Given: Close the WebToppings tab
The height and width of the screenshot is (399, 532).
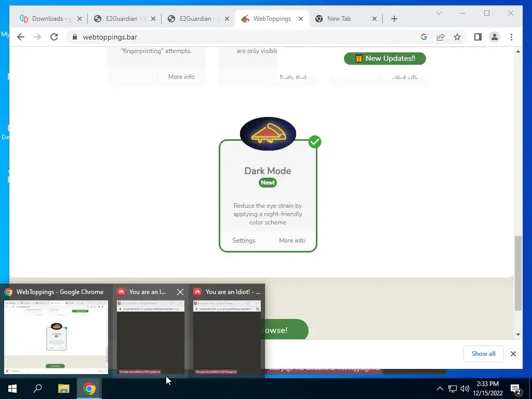Looking at the screenshot, I should click(x=301, y=19).
